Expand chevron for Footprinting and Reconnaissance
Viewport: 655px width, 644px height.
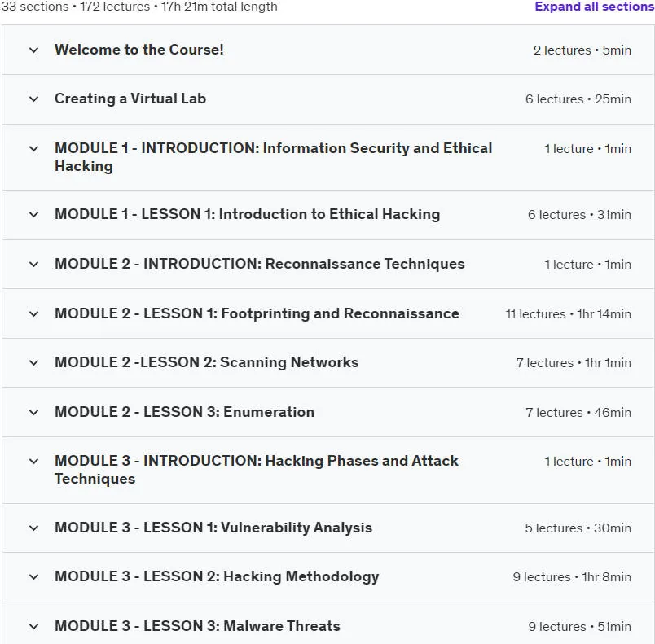click(34, 314)
